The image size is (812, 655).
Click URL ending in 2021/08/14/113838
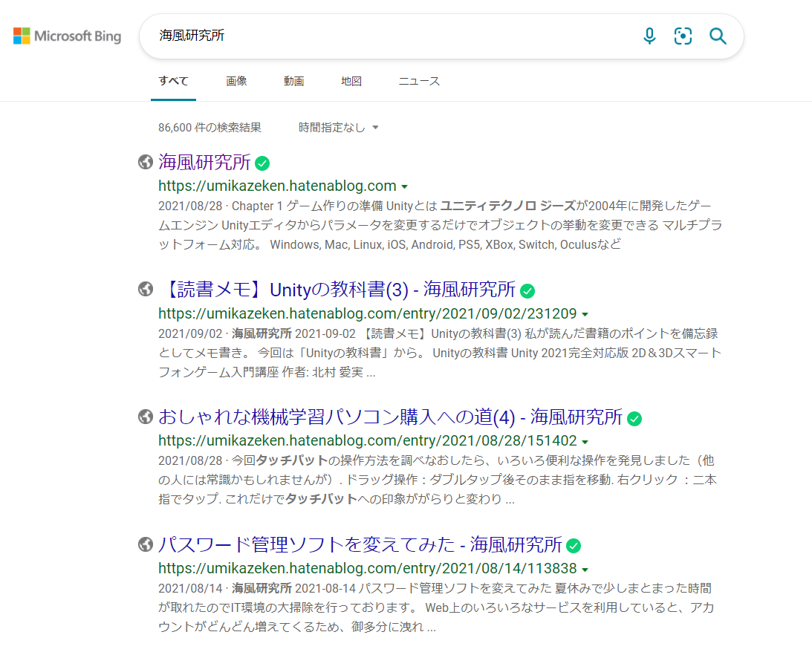click(x=367, y=569)
